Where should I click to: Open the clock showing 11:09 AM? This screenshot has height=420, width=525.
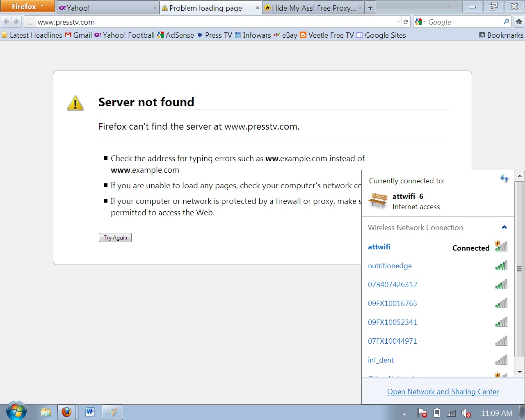pos(497,413)
